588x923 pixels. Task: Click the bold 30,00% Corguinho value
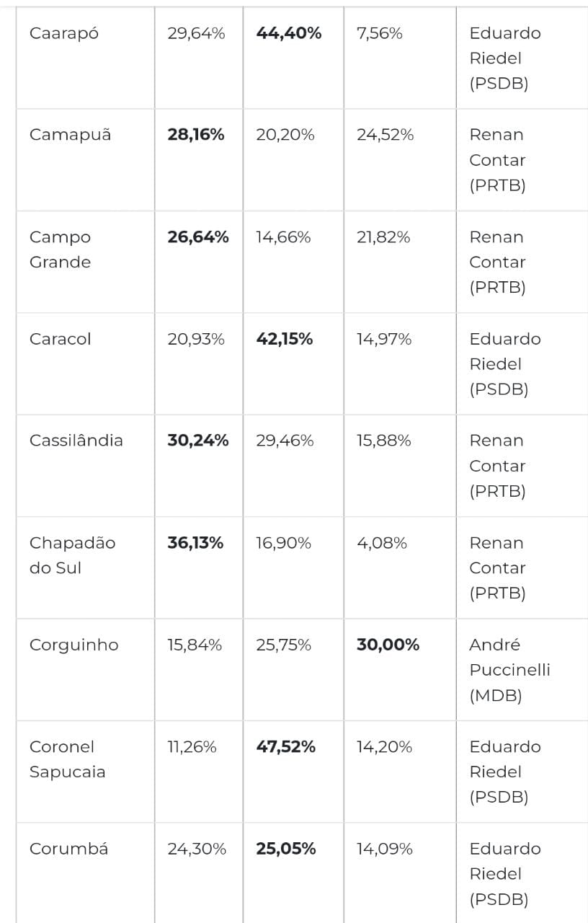tap(388, 645)
